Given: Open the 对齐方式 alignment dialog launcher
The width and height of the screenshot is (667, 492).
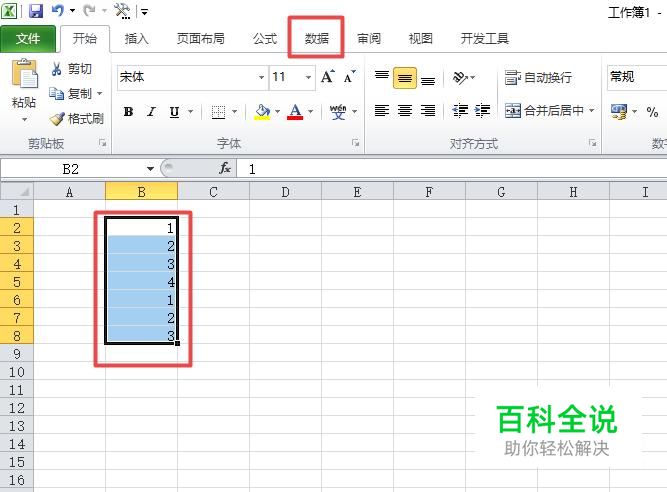Looking at the screenshot, I should point(593,143).
